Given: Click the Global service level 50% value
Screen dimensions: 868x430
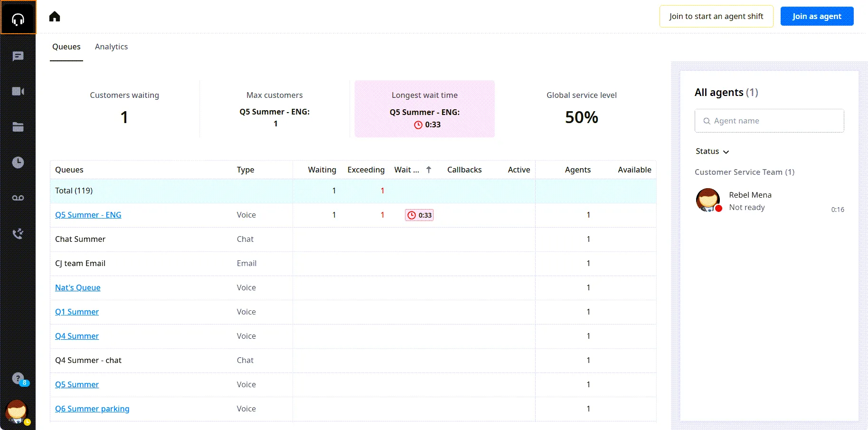Looking at the screenshot, I should click(582, 117).
